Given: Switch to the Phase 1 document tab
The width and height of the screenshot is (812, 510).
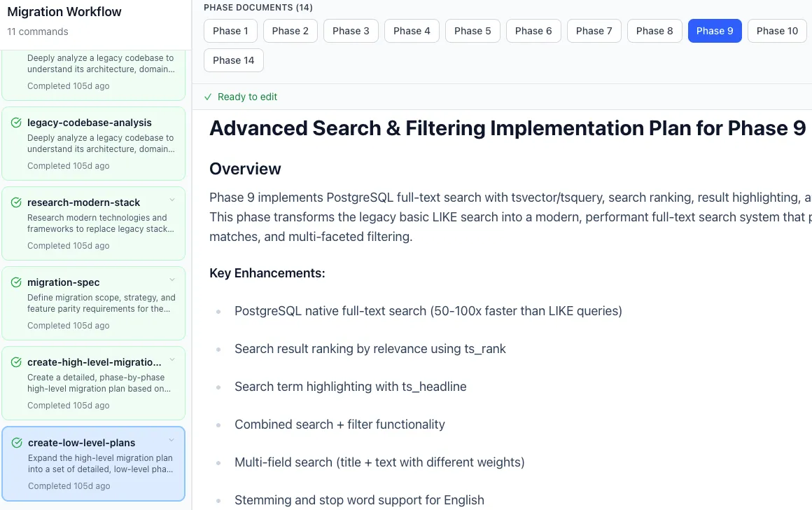Looking at the screenshot, I should pos(230,31).
